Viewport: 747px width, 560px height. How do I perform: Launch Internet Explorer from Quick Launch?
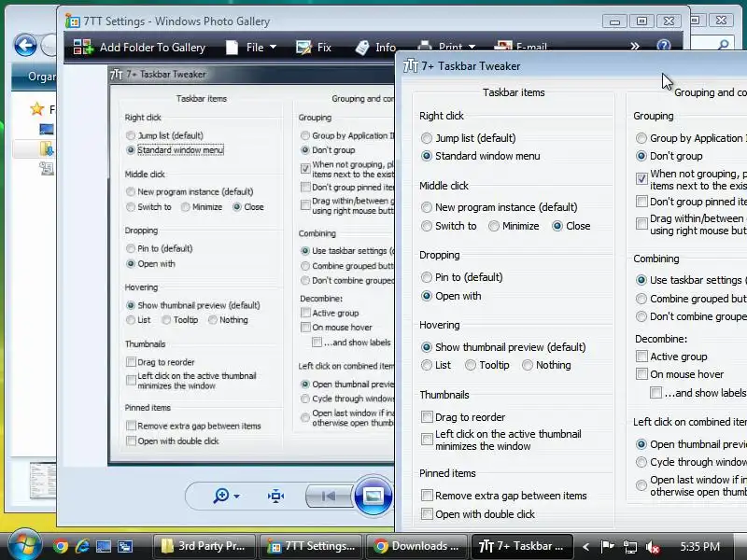pos(82,546)
